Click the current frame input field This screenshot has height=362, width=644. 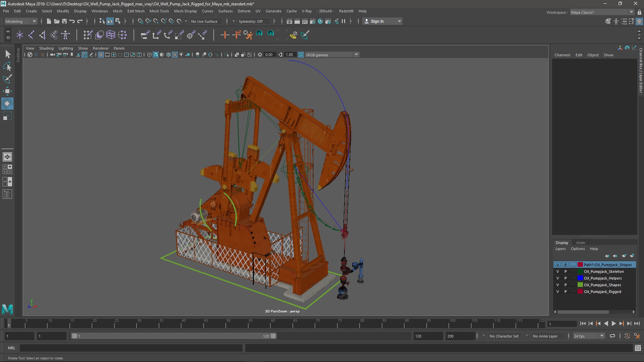[562, 324]
